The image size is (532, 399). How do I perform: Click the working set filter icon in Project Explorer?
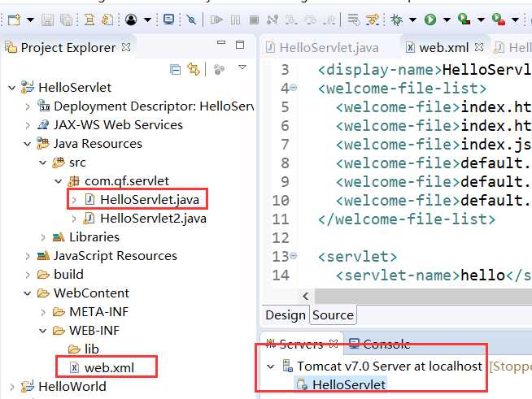(x=219, y=70)
